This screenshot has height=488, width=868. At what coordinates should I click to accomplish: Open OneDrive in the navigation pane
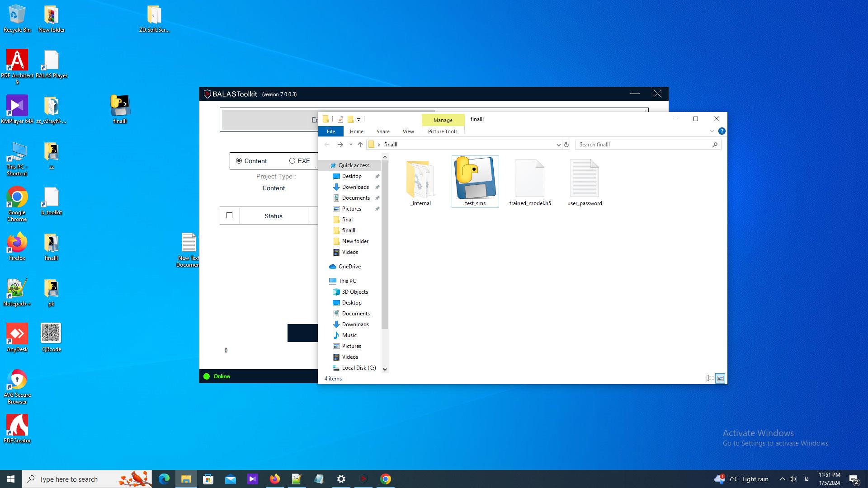[349, 267]
